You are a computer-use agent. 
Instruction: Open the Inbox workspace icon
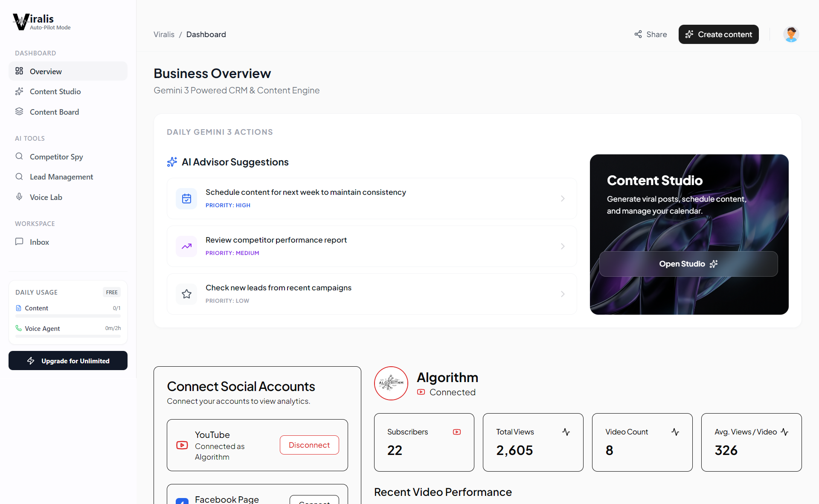click(x=19, y=241)
